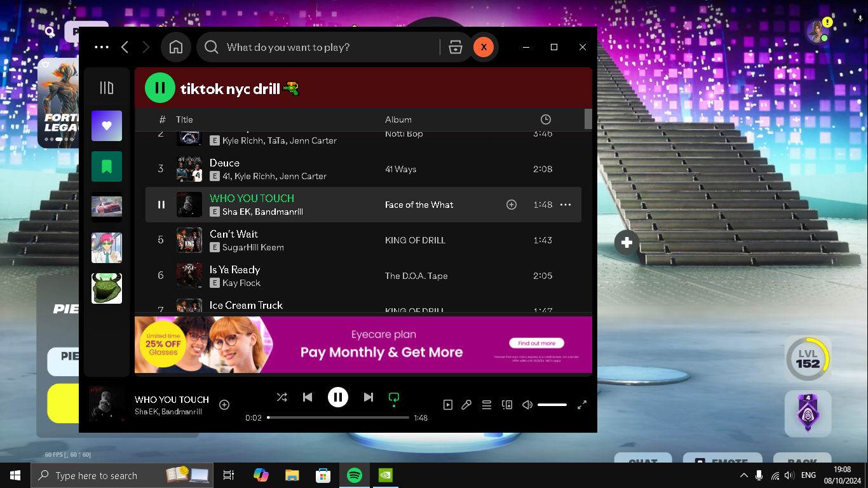Image resolution: width=868 pixels, height=488 pixels.
Task: Click WHO YOU TOUCH title in player bar
Action: click(172, 400)
